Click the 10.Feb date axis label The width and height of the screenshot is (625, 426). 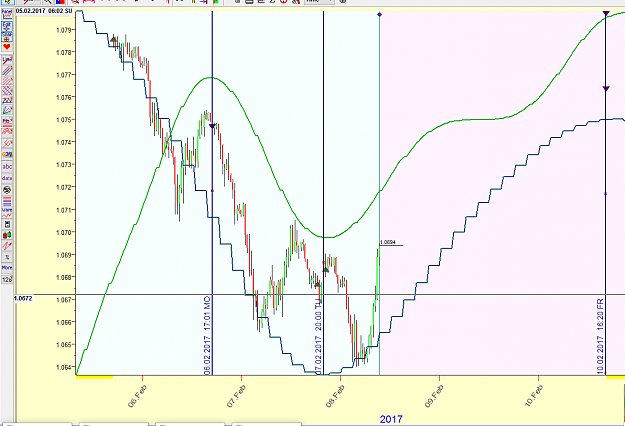tap(533, 396)
